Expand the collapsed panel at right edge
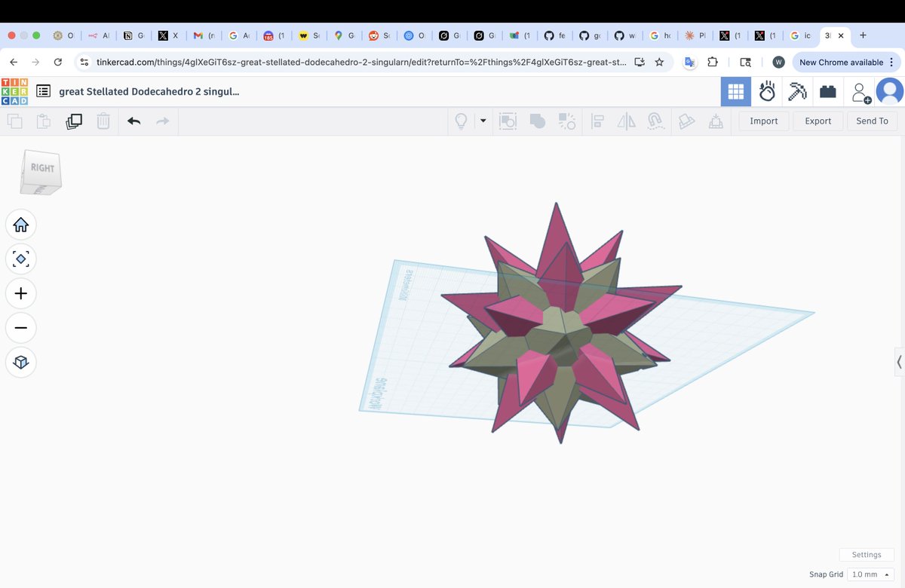The height and width of the screenshot is (588, 905). click(x=899, y=363)
